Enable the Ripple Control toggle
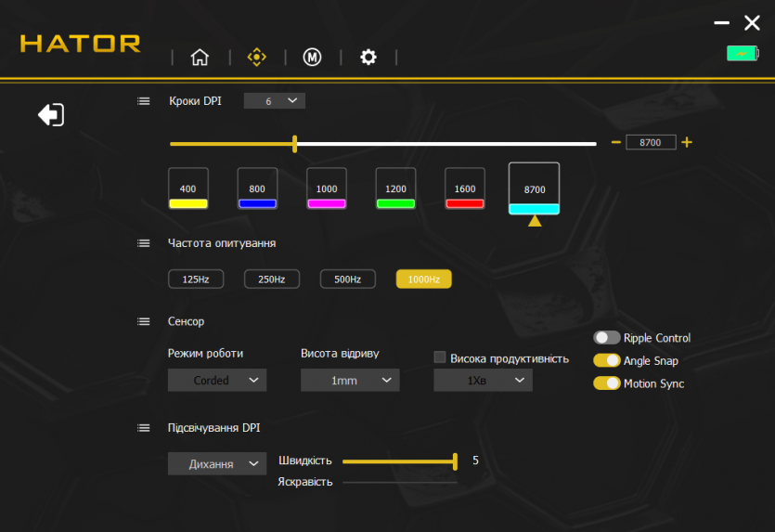 [x=607, y=338]
